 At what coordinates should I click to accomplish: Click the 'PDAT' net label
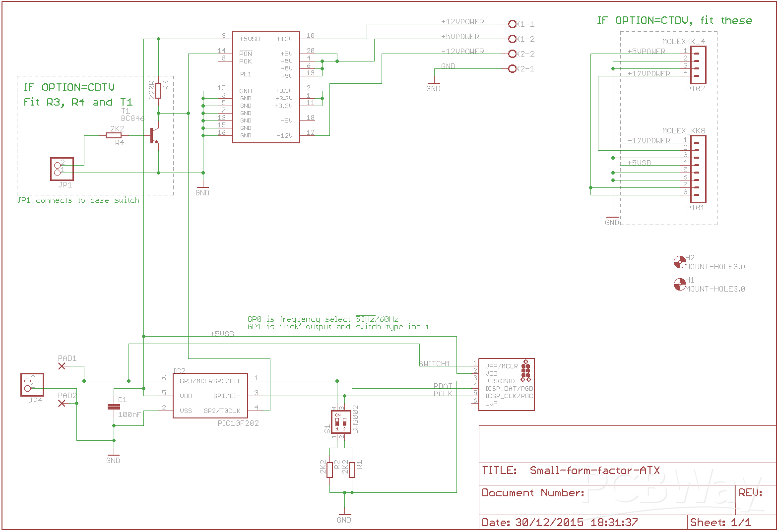(443, 386)
